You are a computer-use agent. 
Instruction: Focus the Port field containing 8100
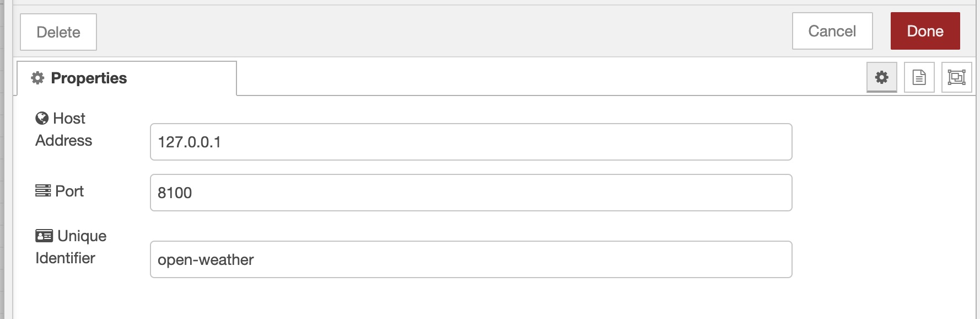click(471, 193)
